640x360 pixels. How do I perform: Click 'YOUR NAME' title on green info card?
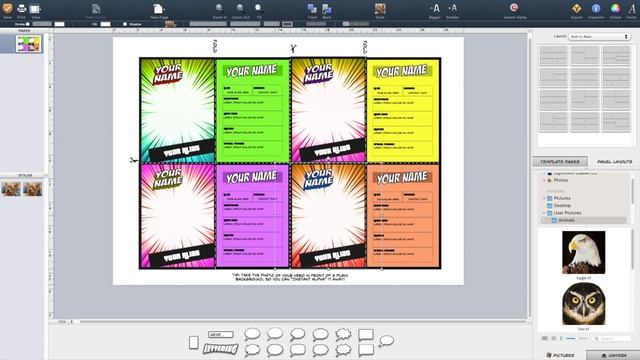[252, 71]
